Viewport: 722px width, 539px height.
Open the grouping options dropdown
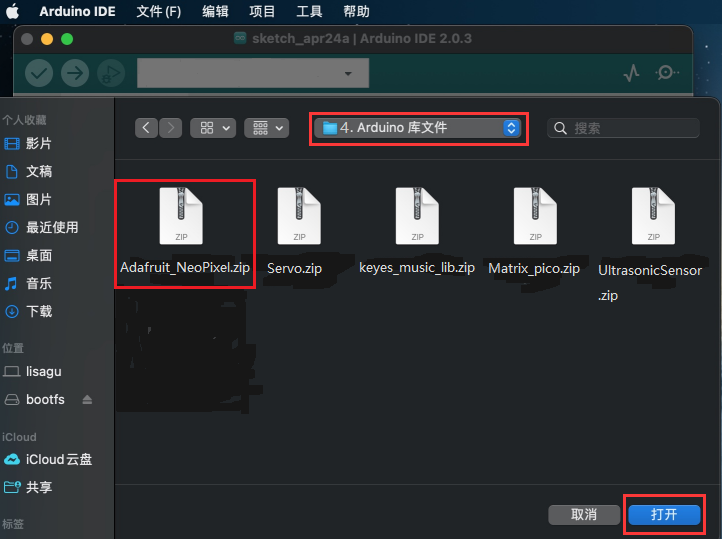(267, 128)
